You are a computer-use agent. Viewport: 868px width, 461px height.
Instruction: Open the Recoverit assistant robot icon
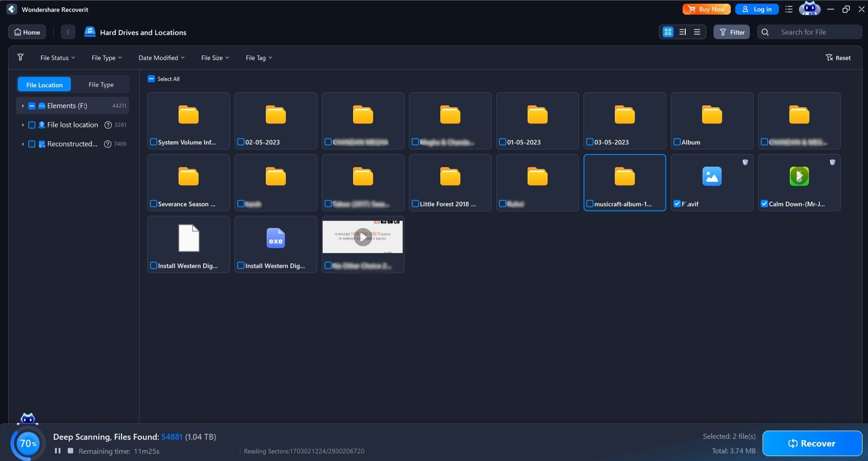coord(810,9)
